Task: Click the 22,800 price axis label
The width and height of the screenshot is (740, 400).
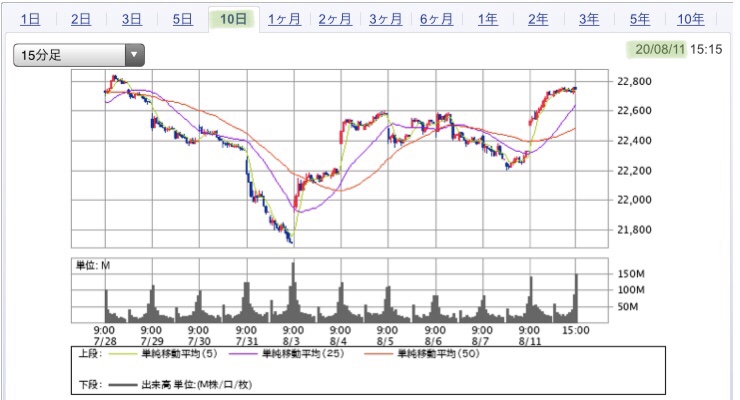Action: coord(634,81)
